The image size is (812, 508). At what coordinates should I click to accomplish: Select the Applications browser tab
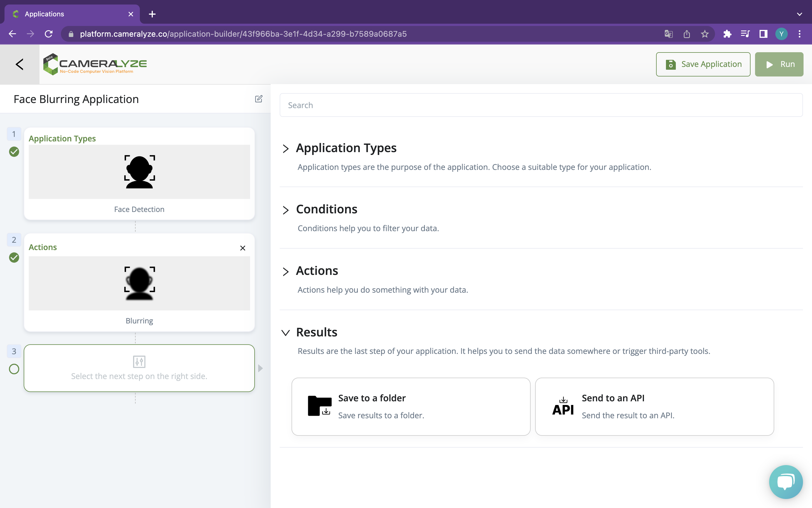pyautogui.click(x=72, y=14)
